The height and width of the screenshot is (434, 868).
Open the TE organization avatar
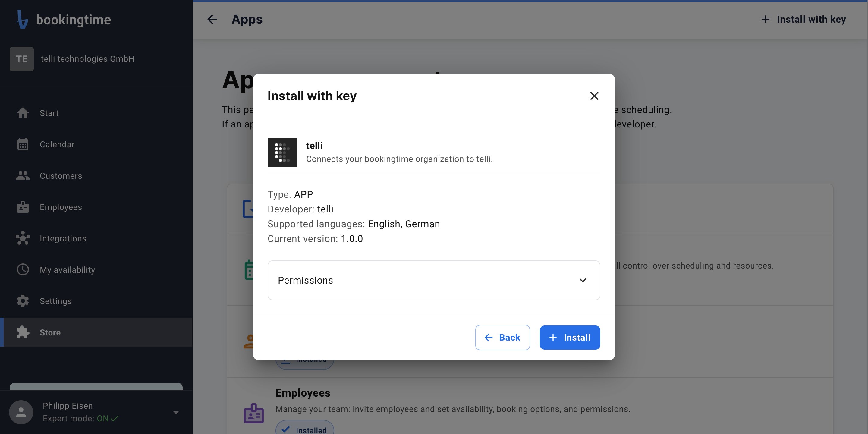[x=22, y=59]
